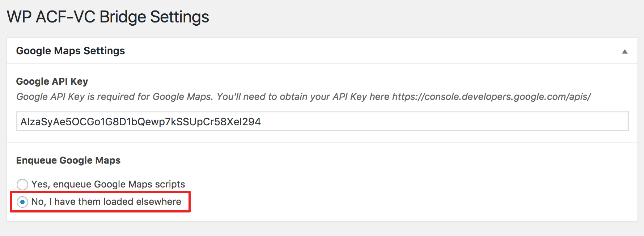Screen dimensions: 644x236
Task: Click blank area of Google Maps Settings header bar
Action: coord(362,51)
